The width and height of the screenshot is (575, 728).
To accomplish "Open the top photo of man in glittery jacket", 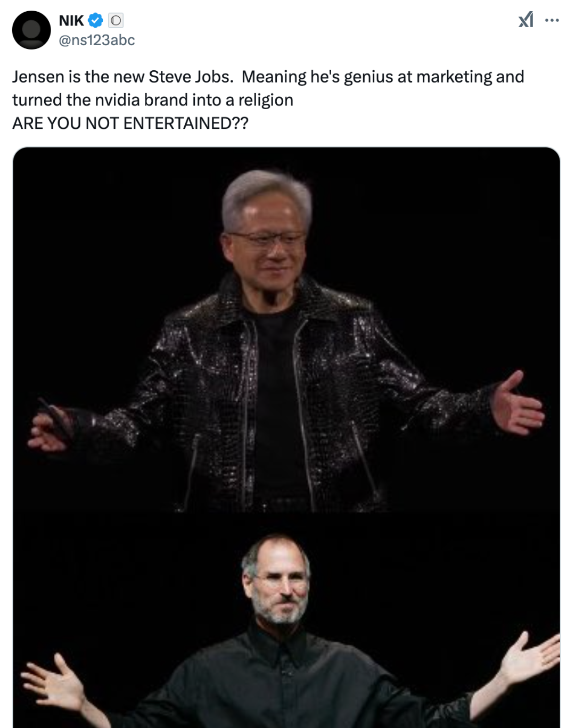I will (x=286, y=330).
